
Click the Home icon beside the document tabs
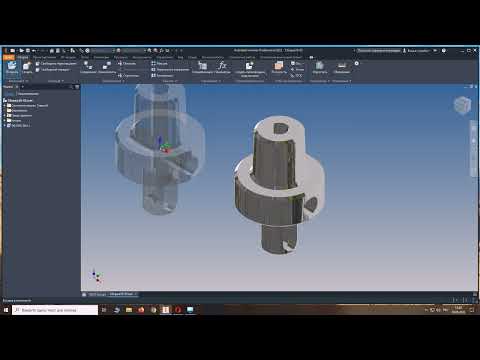tap(84, 294)
